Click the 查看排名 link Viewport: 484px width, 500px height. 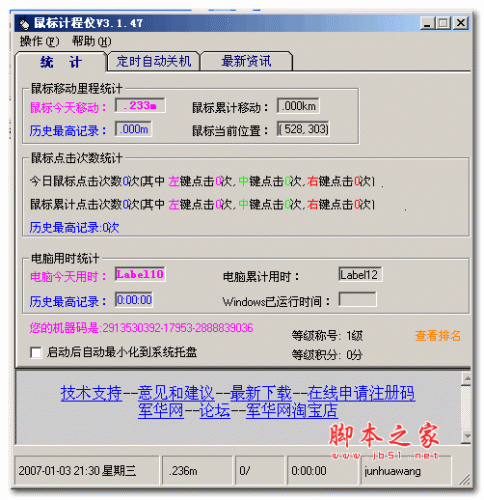438,335
